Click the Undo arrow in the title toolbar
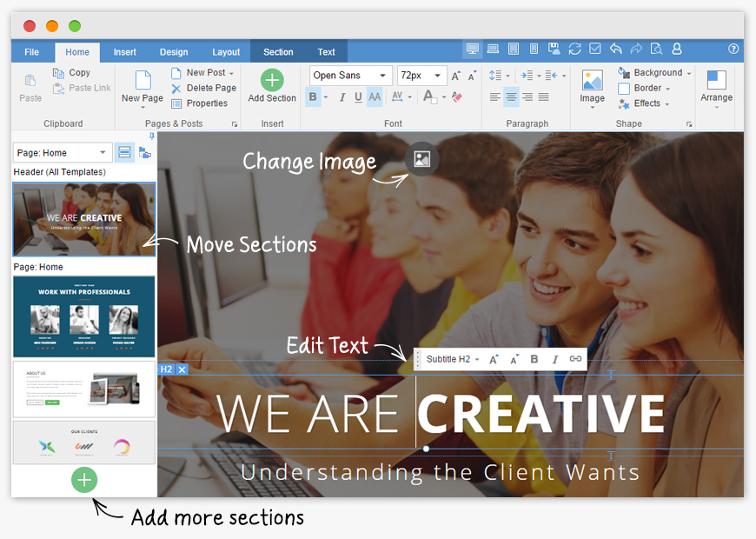The height and width of the screenshot is (539, 756). [616, 50]
